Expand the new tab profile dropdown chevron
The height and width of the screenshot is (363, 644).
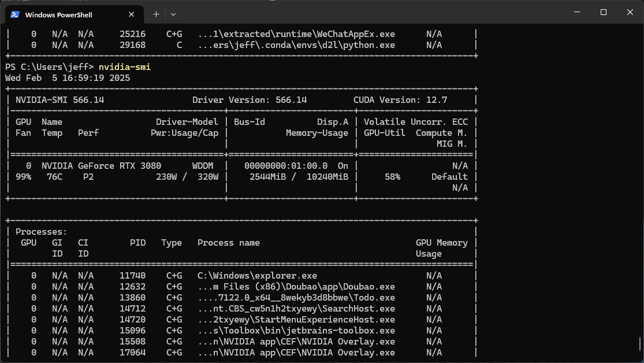(x=173, y=14)
